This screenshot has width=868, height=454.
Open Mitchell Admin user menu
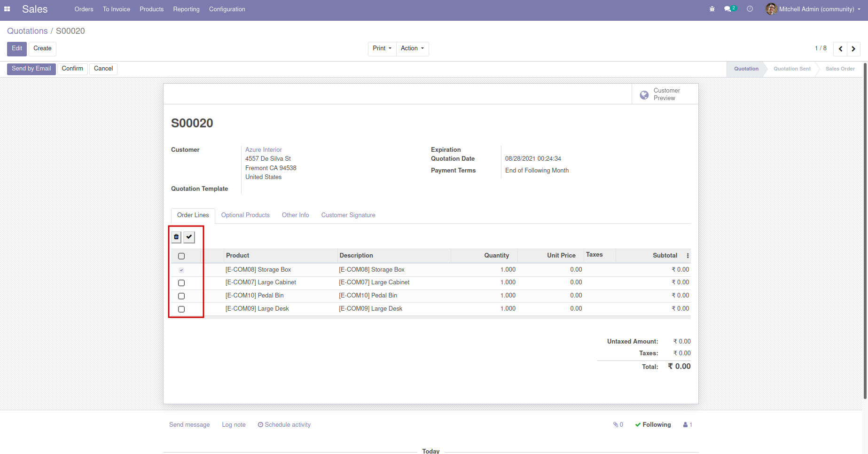[816, 9]
